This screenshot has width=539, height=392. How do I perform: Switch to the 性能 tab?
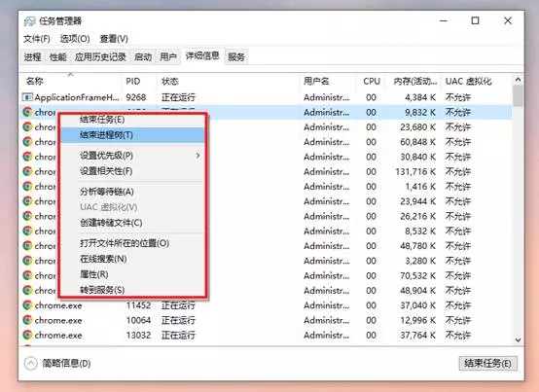tap(57, 56)
